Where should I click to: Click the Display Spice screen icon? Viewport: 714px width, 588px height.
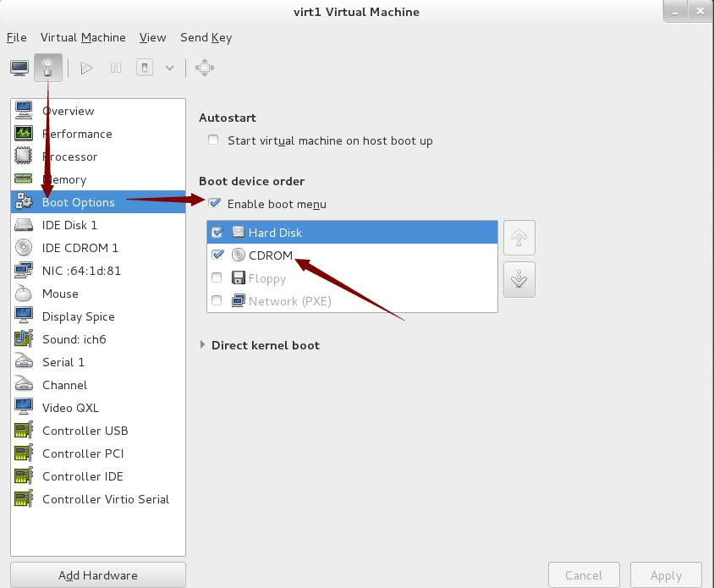pyautogui.click(x=23, y=316)
